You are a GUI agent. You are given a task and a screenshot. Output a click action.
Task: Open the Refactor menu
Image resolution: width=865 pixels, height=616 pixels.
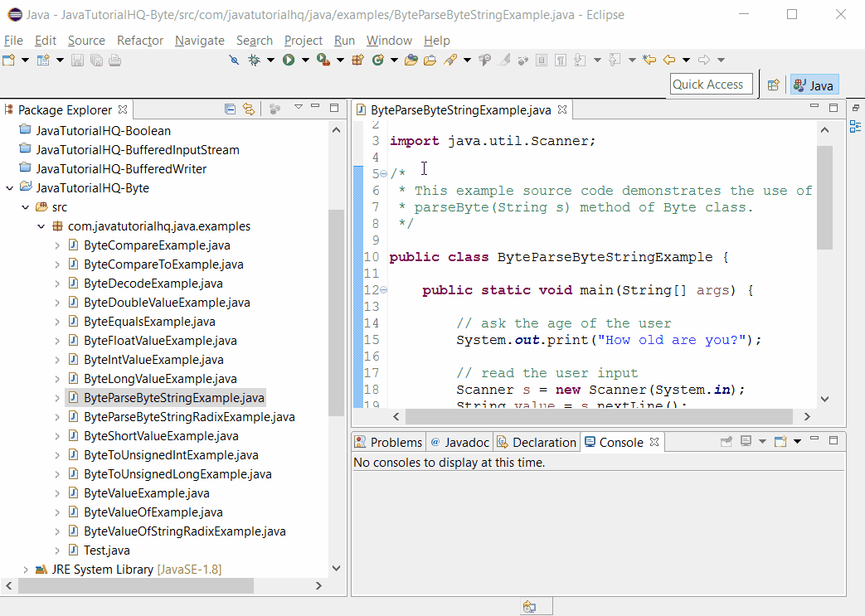tap(139, 40)
